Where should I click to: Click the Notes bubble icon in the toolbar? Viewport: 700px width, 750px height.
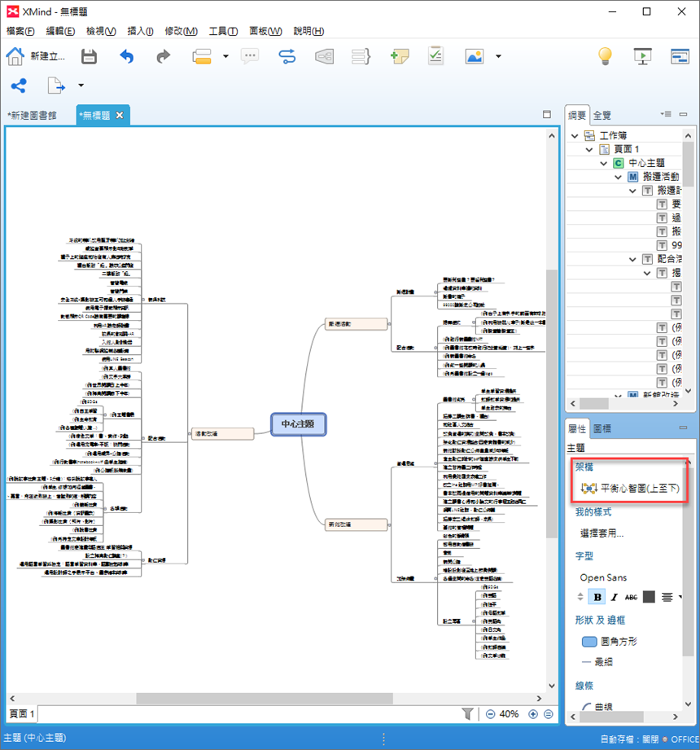click(x=250, y=56)
